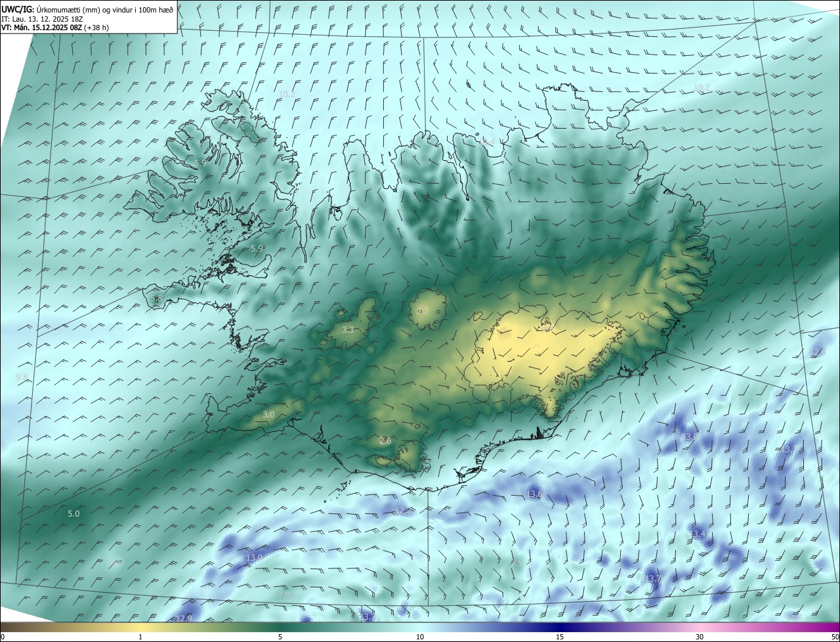
Task: Click the yellow part of the color scale bar
Action: 141,628
